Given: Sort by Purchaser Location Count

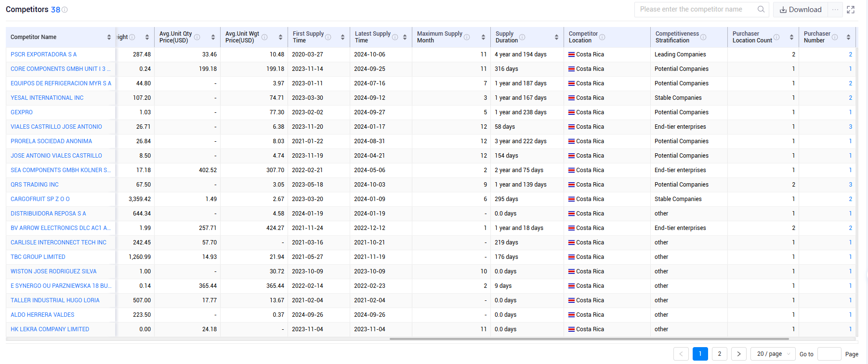Looking at the screenshot, I should point(791,37).
